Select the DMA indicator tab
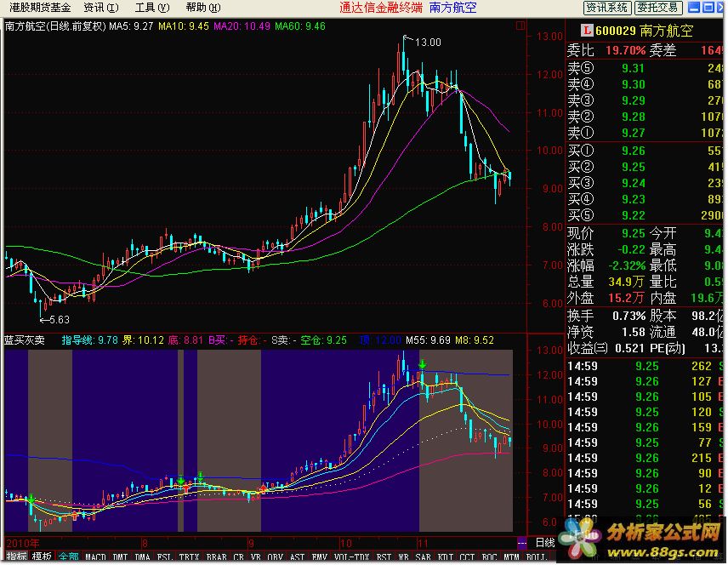The image size is (728, 565). click(x=142, y=556)
